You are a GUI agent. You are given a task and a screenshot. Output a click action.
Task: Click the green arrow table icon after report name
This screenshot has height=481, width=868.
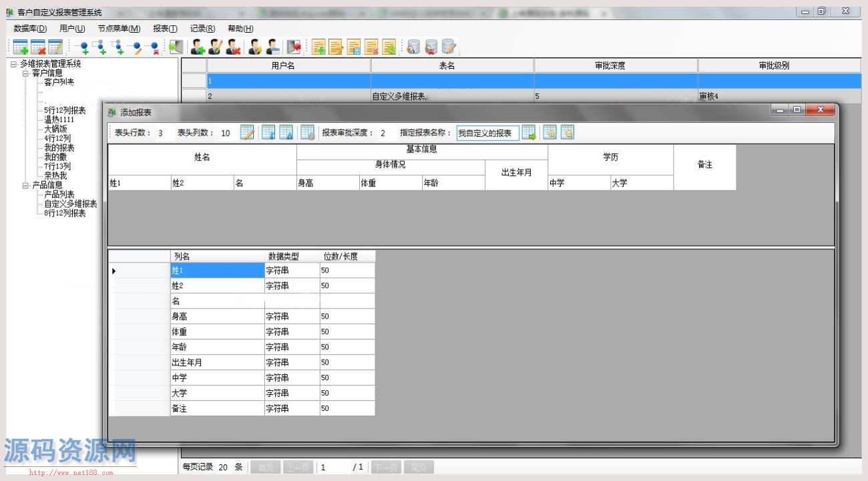tap(529, 132)
